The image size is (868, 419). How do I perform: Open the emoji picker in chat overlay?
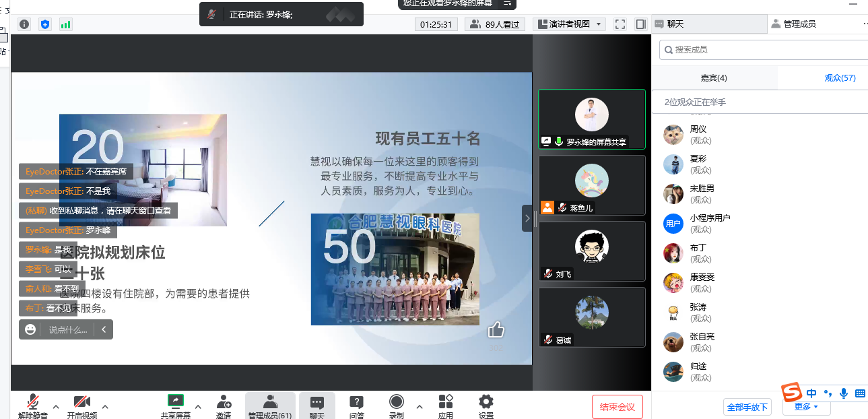coord(30,329)
